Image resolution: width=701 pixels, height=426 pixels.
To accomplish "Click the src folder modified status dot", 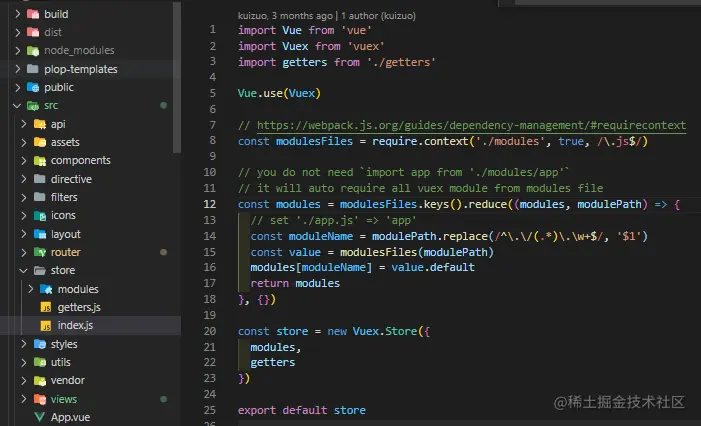I will coord(164,105).
